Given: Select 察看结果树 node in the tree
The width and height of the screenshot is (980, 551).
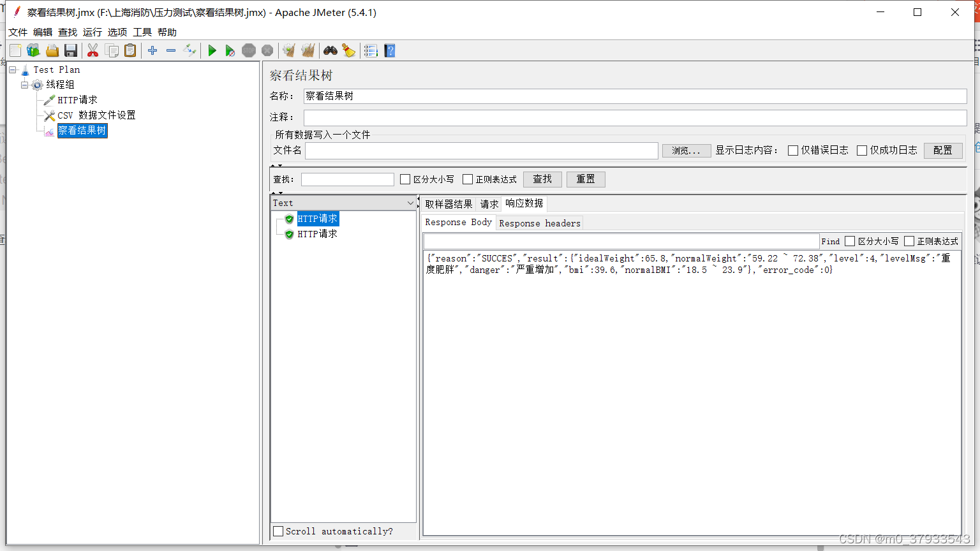Looking at the screenshot, I should pos(82,131).
